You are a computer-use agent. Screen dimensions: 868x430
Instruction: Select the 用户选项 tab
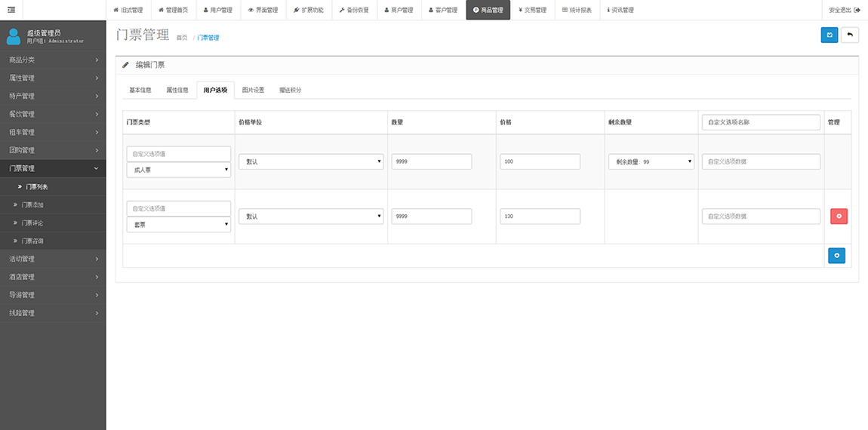click(x=215, y=91)
